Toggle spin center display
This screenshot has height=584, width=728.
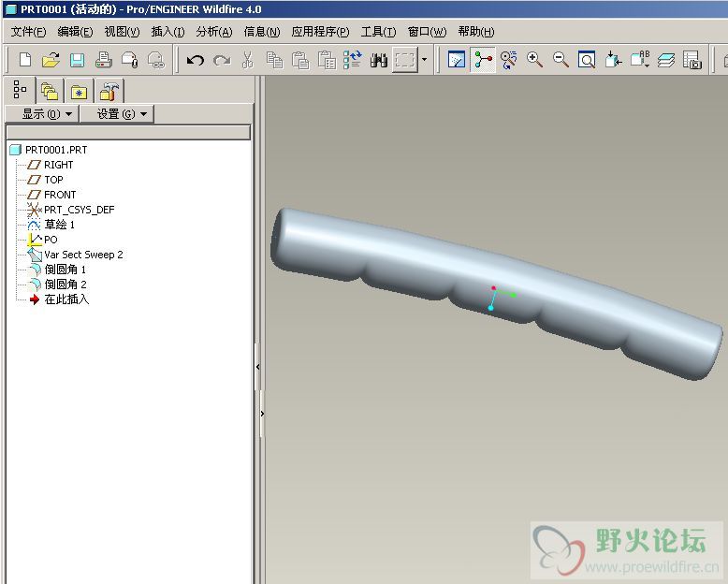483,59
